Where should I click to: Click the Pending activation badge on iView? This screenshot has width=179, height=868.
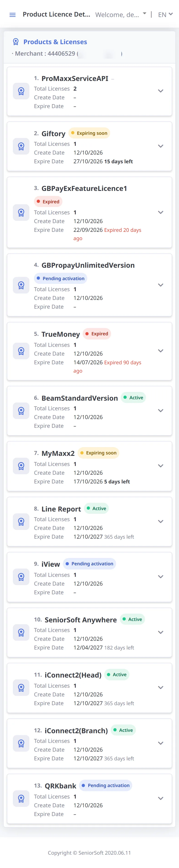pyautogui.click(x=89, y=564)
